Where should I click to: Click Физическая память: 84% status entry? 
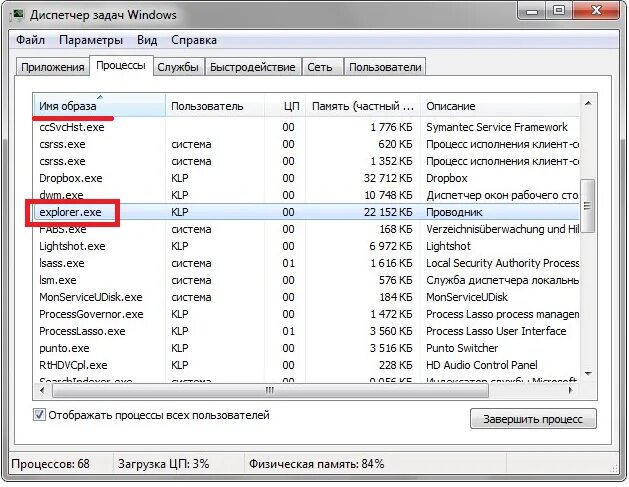click(317, 464)
